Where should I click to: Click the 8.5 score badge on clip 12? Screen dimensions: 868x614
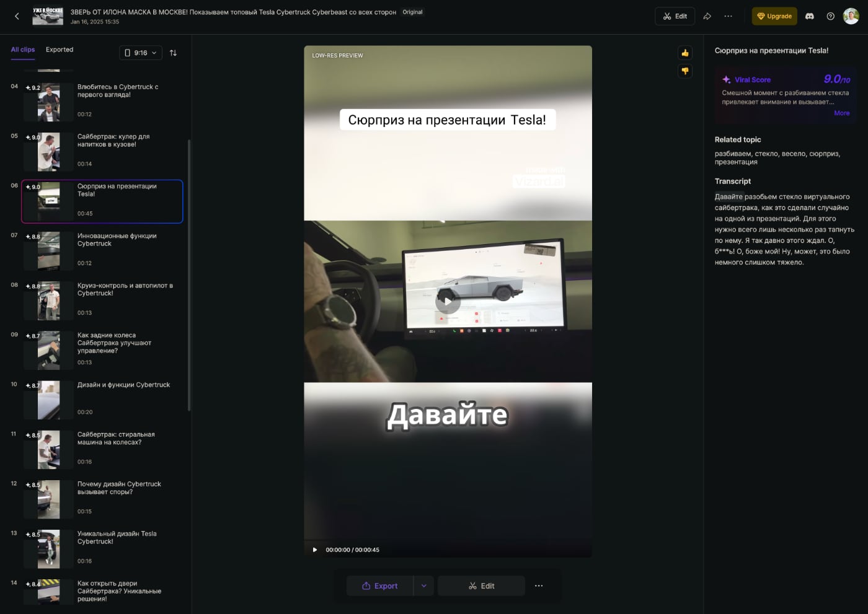point(33,484)
